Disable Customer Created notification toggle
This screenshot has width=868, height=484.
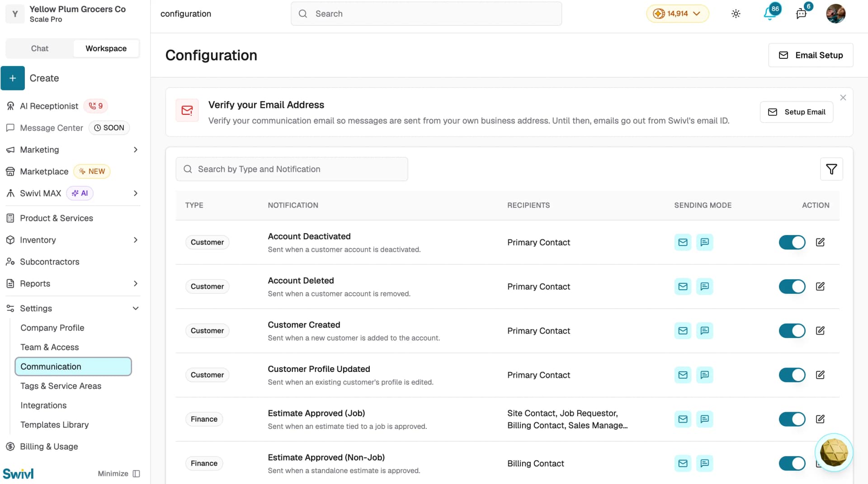tap(792, 331)
